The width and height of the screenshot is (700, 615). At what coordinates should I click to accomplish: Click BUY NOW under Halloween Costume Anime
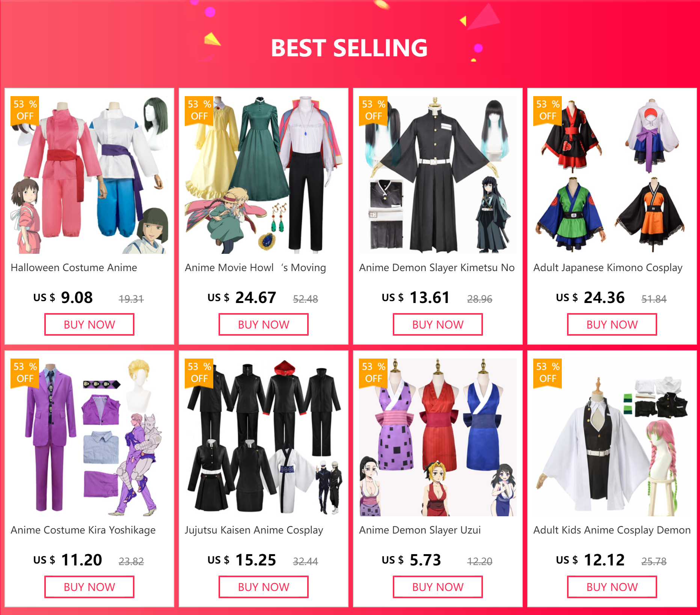(x=89, y=324)
